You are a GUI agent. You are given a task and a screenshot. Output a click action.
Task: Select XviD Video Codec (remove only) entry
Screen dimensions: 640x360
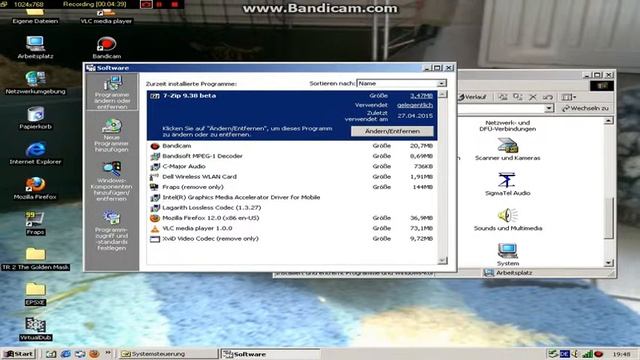point(292,239)
